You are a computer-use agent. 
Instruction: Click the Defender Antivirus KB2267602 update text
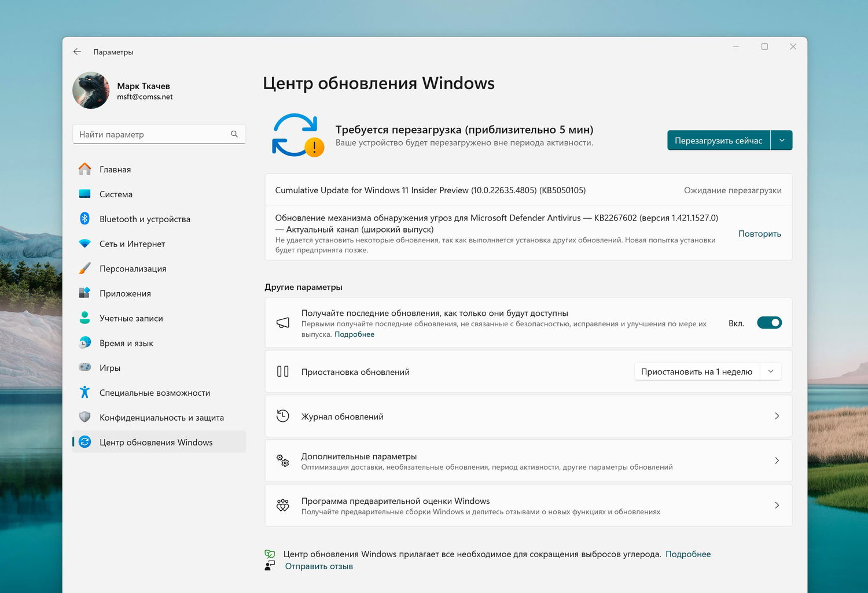pos(496,223)
